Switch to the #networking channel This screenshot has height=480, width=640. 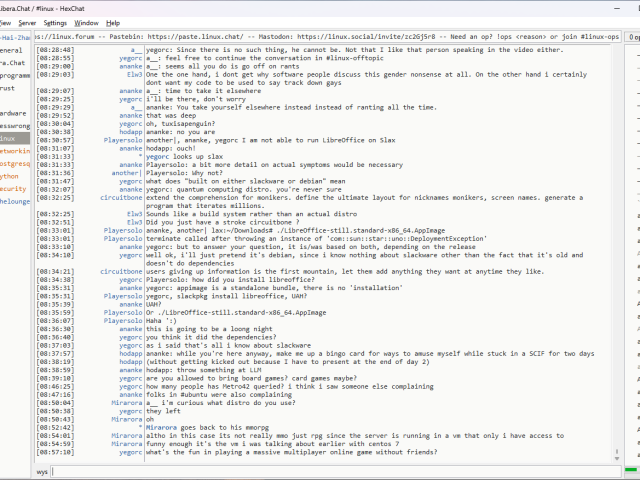[x=12, y=150]
